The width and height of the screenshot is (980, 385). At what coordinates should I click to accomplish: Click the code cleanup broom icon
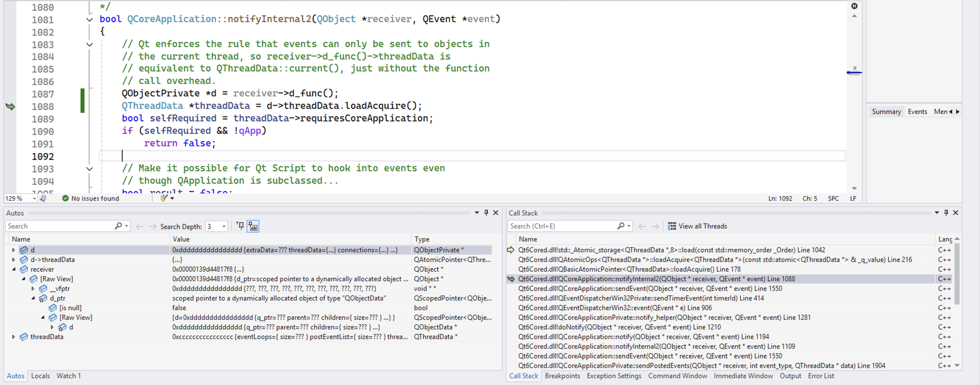point(164,198)
